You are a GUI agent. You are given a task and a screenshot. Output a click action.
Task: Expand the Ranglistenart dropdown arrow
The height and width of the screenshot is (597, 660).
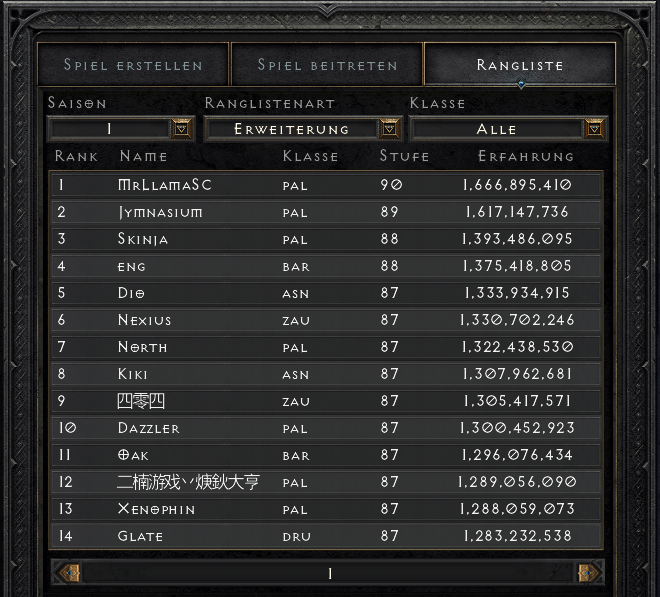click(x=389, y=129)
